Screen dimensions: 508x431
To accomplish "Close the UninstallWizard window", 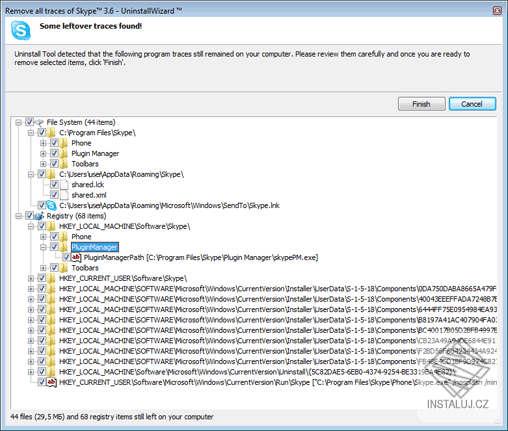I will [x=497, y=11].
